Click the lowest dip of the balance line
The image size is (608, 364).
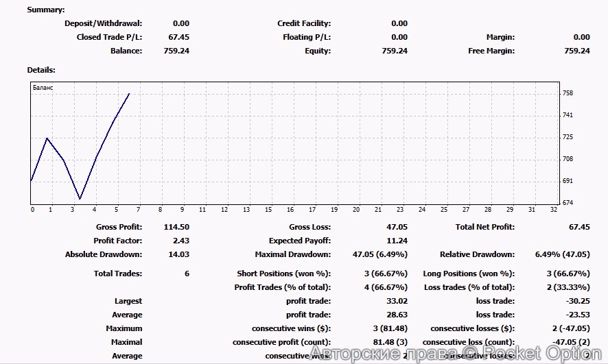pos(80,199)
